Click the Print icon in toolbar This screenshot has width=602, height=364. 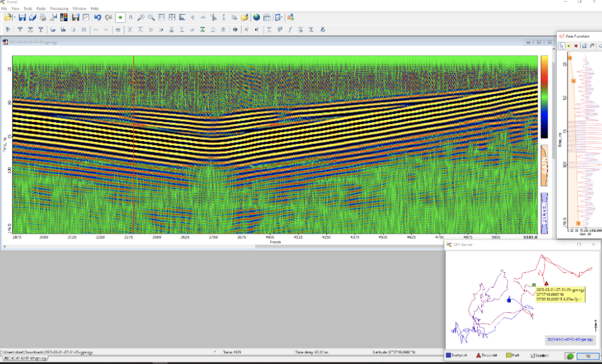tap(43, 17)
